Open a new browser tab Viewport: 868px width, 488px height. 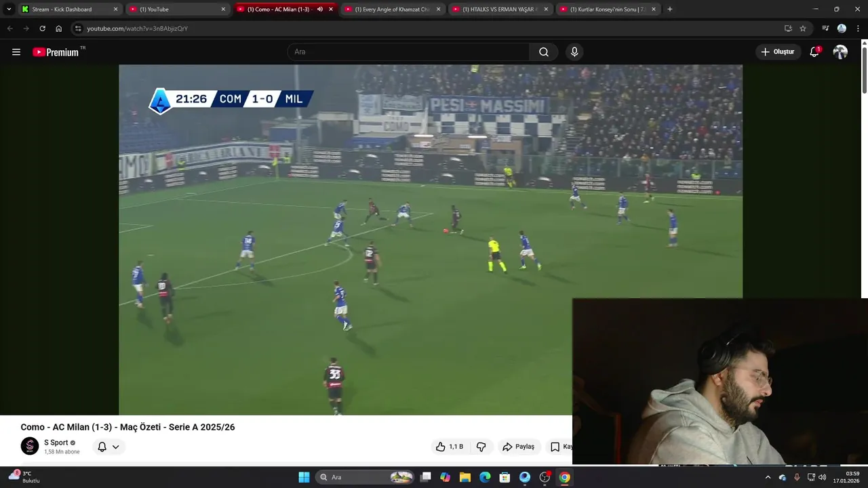click(x=670, y=9)
